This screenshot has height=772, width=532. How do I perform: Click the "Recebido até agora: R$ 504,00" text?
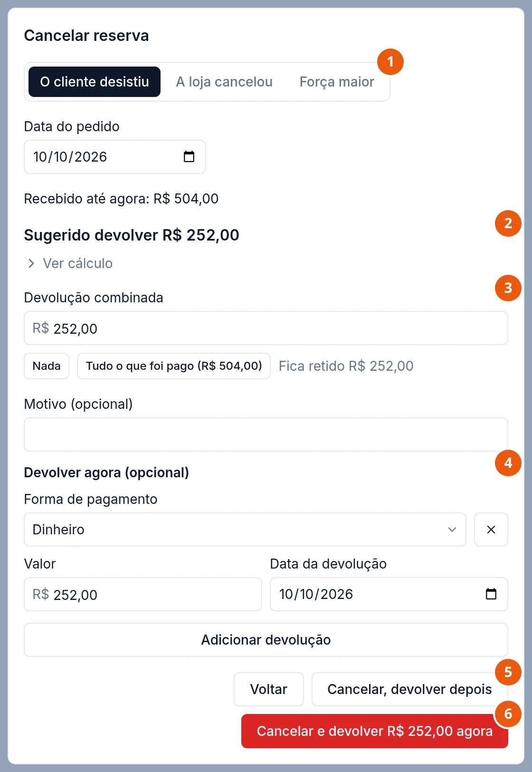click(x=121, y=199)
